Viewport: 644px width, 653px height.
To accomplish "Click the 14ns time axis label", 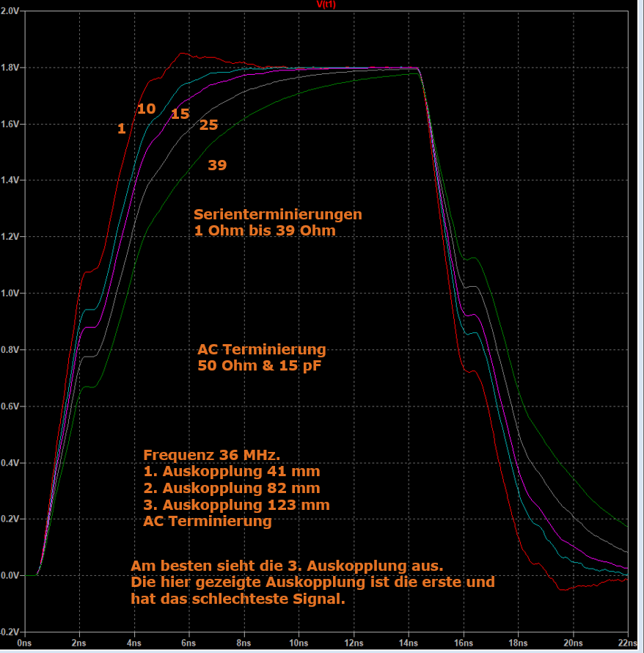I will [x=409, y=643].
